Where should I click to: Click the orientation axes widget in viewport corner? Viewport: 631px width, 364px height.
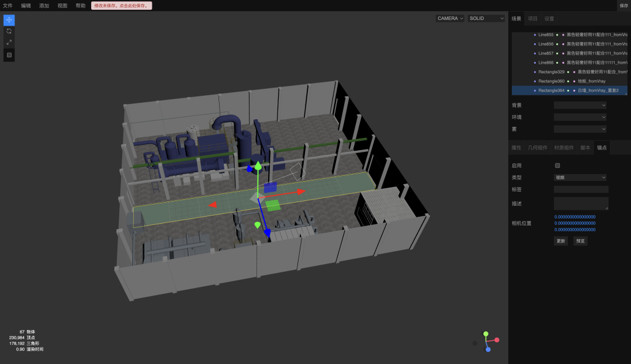click(487, 341)
